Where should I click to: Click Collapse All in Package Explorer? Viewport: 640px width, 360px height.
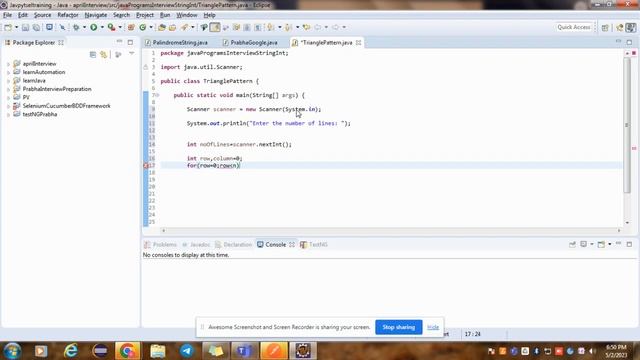pyautogui.click(x=93, y=55)
